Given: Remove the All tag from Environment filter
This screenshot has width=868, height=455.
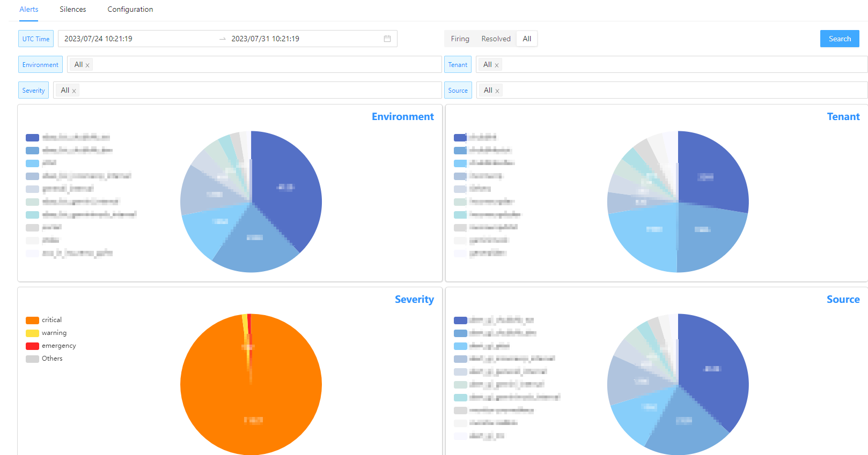Looking at the screenshot, I should (x=87, y=65).
